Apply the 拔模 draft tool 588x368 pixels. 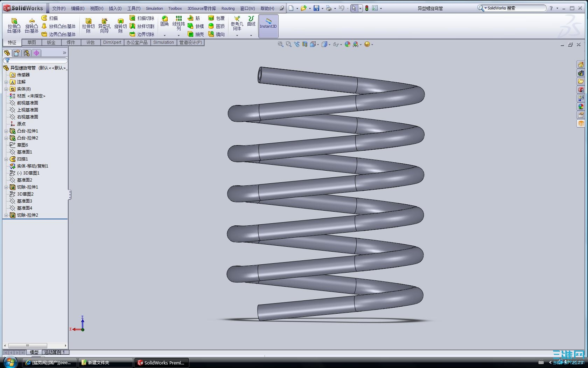tap(196, 26)
